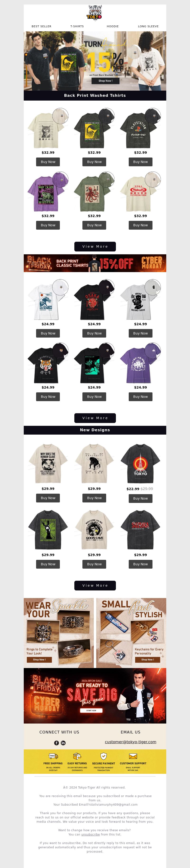Click View More below washed tshirts
The height and width of the screenshot is (868, 190).
tap(95, 246)
